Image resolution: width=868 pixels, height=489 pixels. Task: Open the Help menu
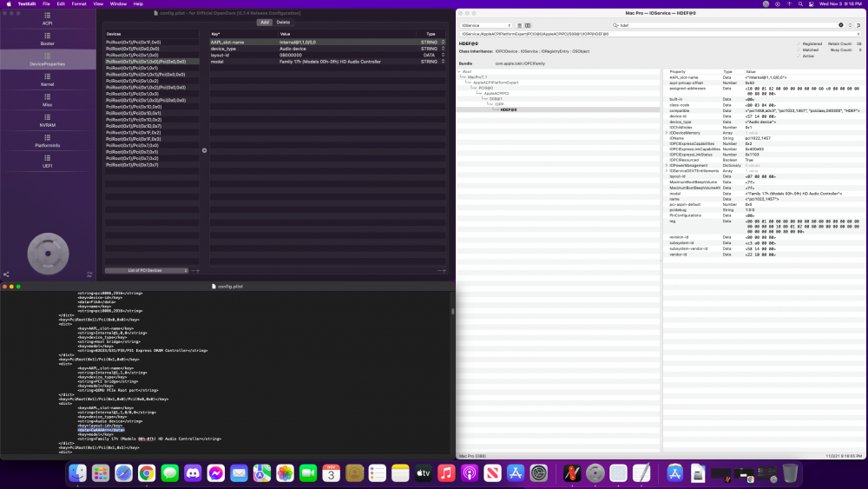138,3
